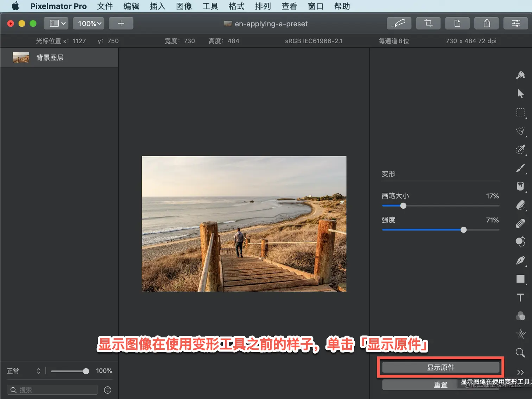The image size is (532, 399).
Task: Open the 排列 menu
Action: [x=263, y=6]
